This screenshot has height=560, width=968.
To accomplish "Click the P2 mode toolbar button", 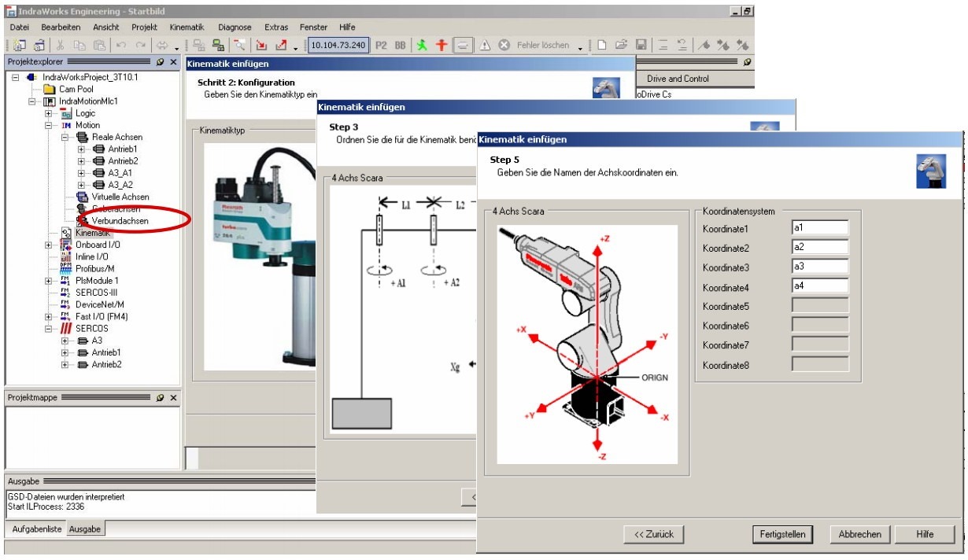I will tap(381, 46).
